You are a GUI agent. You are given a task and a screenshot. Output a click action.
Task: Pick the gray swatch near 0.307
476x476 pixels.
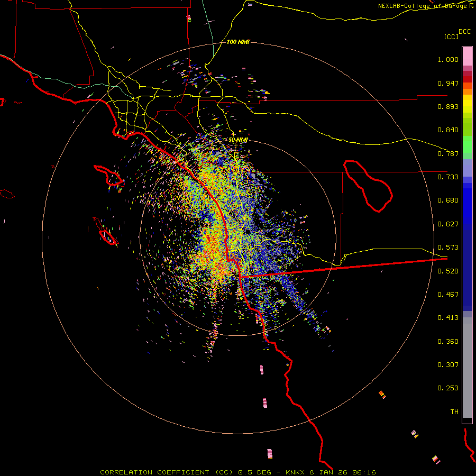(x=467, y=368)
